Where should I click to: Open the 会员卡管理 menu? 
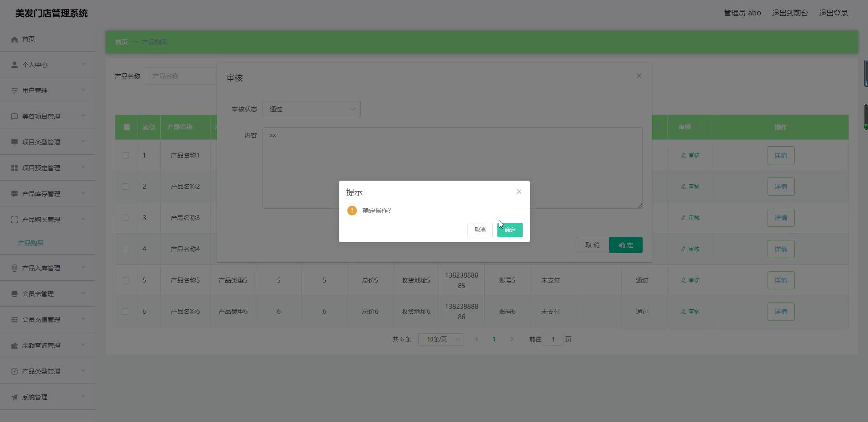[38, 294]
